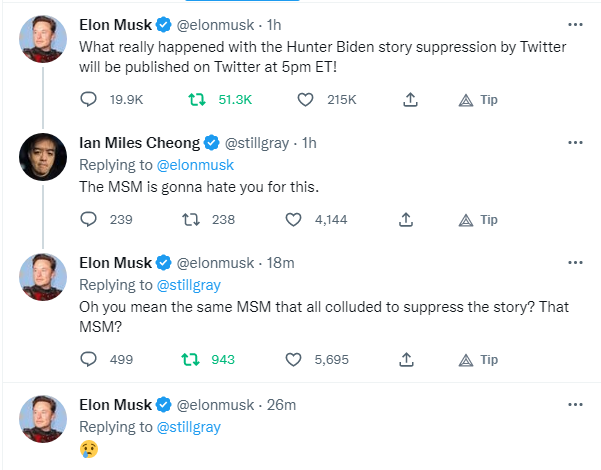Tip Elon Musk on the first tweet
This screenshot has height=470, width=601.
coord(477,100)
